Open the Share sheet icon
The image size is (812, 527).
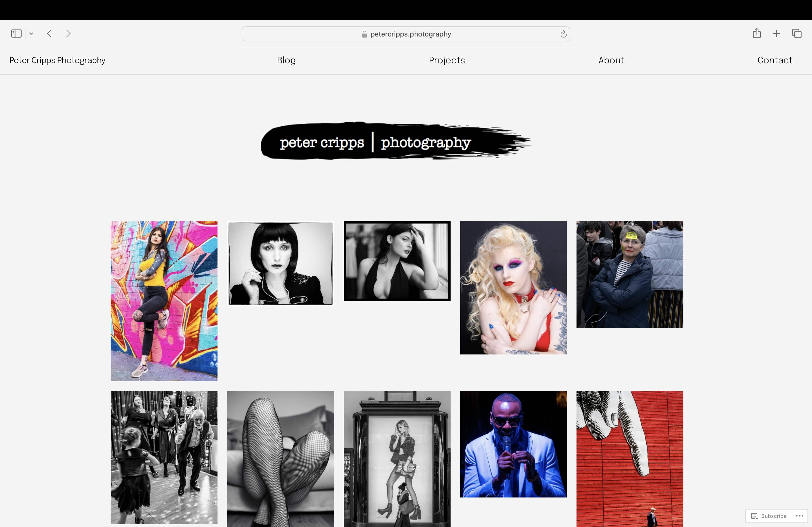[x=756, y=33]
